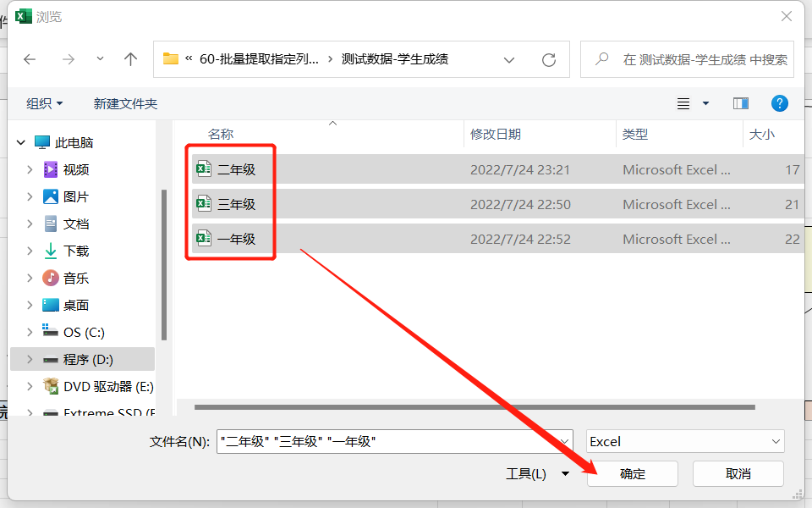Expand the 下载 folder node
812x508 pixels.
pos(30,251)
